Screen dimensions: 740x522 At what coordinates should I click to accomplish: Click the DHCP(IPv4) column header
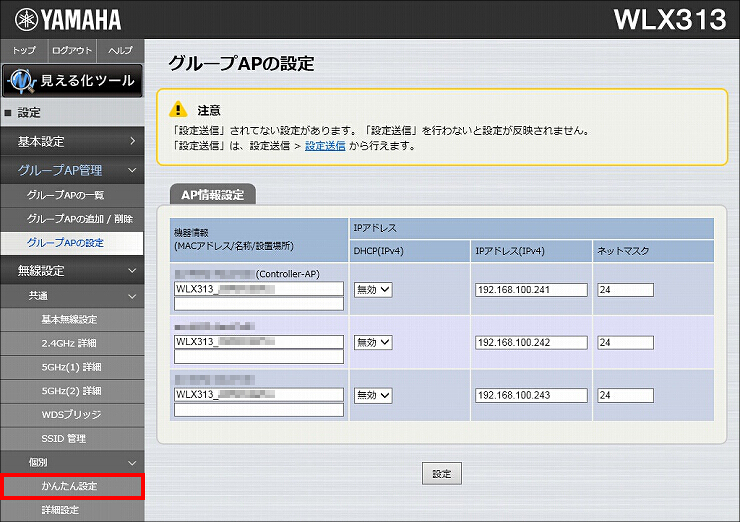409,251
